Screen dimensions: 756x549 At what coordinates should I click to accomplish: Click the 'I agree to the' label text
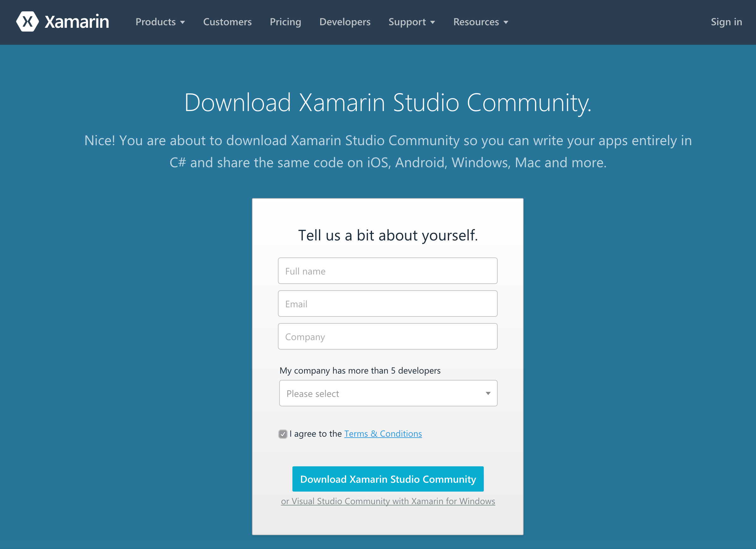pyautogui.click(x=315, y=434)
